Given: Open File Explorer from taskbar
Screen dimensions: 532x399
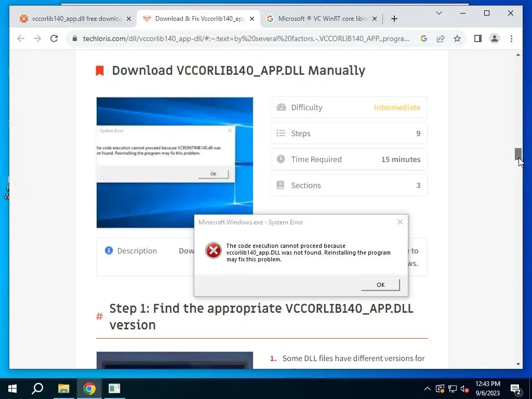Looking at the screenshot, I should tap(63, 389).
